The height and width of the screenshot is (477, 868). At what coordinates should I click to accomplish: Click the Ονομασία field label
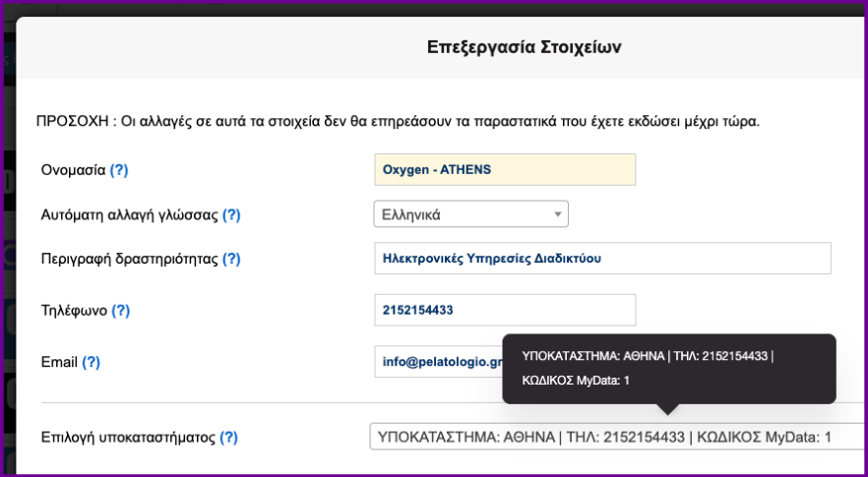pyautogui.click(x=73, y=170)
